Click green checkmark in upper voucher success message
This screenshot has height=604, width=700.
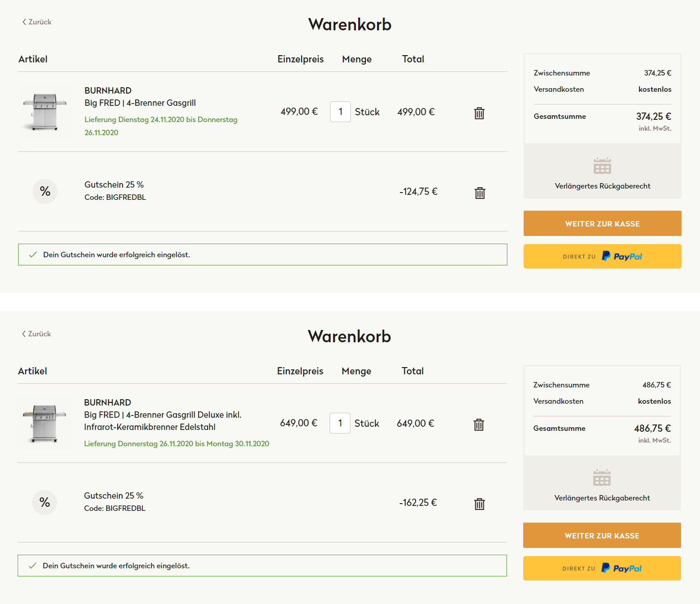tap(33, 255)
